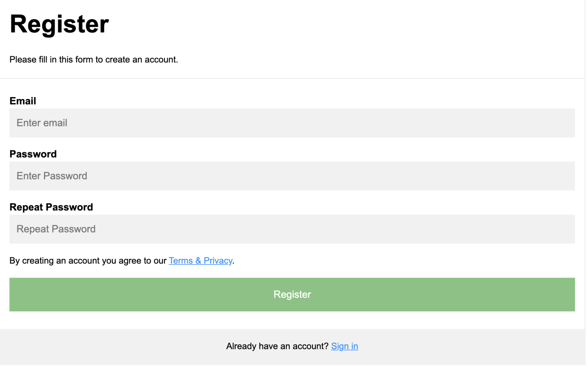Click the 'Already have an account?' text
588x368 pixels.
pyautogui.click(x=277, y=346)
